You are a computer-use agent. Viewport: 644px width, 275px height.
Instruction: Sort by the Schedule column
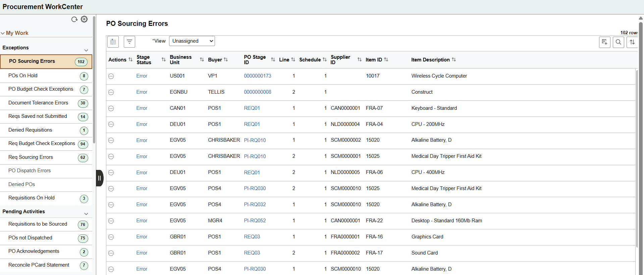(325, 59)
